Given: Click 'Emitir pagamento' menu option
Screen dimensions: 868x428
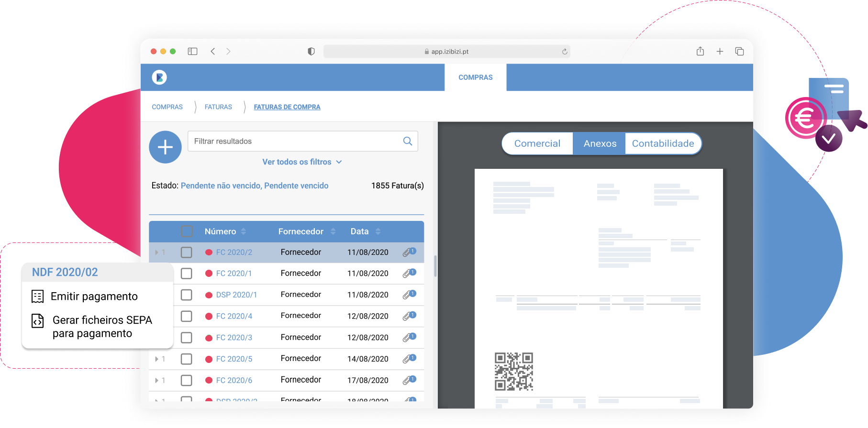Looking at the screenshot, I should 94,296.
